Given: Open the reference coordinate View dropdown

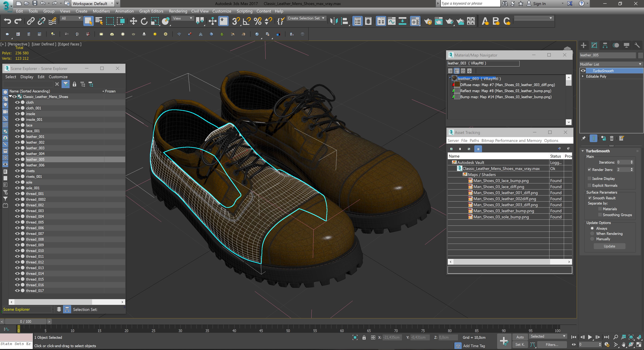Looking at the screenshot, I should 183,18.
